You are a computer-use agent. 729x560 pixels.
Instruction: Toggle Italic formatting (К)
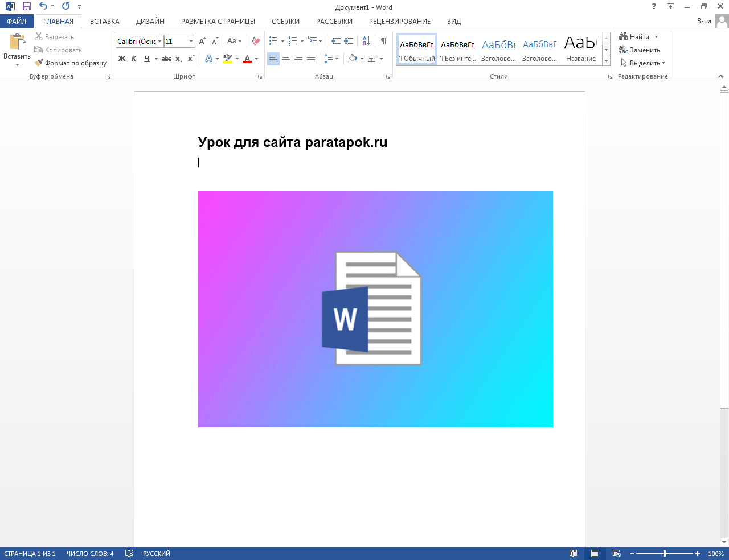click(134, 59)
